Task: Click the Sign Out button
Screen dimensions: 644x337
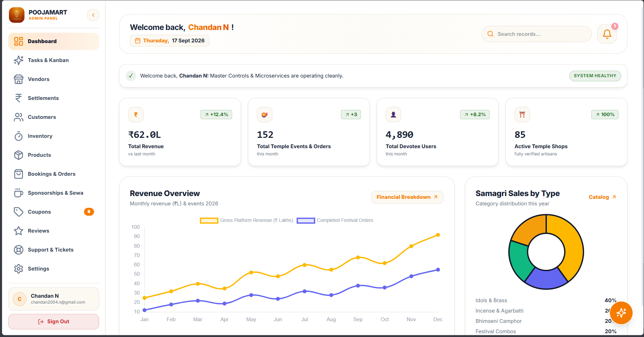Action: tap(54, 321)
